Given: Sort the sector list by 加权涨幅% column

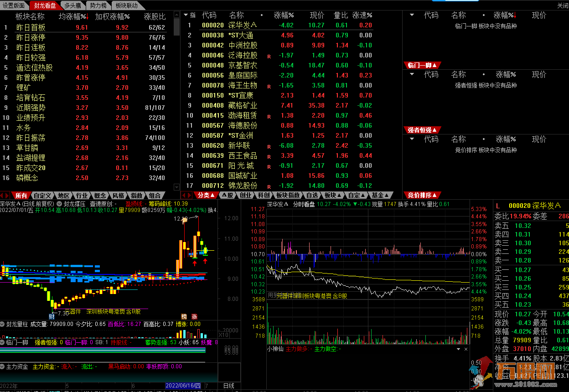Looking at the screenshot, I should click(x=112, y=16).
